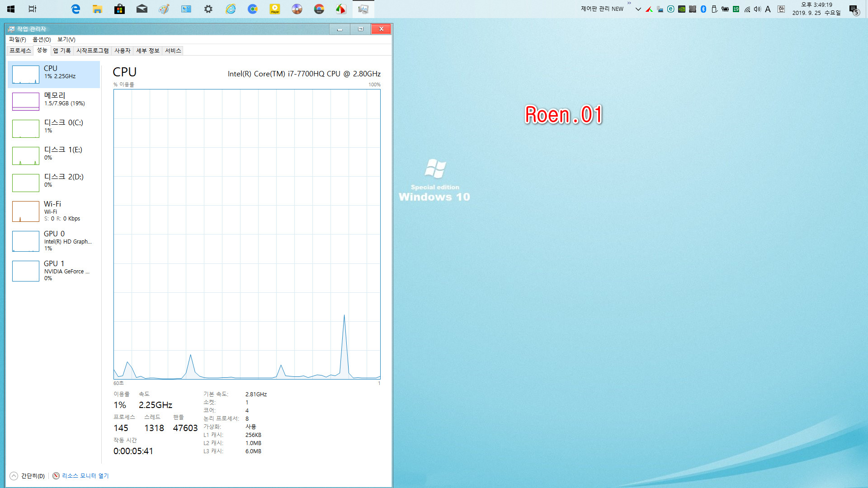Screen dimensions: 868x488
Task: Select GPU 0 Intel HD Graphics
Action: pos(54,241)
